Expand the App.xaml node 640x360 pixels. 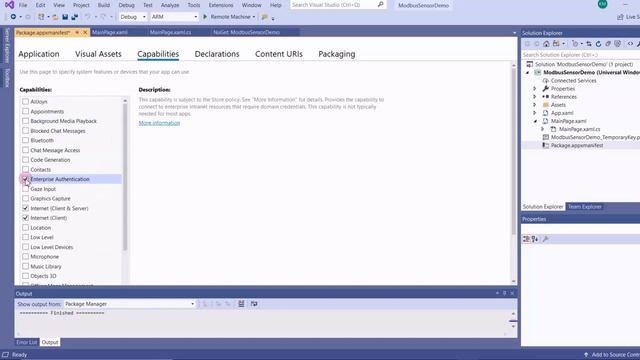click(535, 113)
